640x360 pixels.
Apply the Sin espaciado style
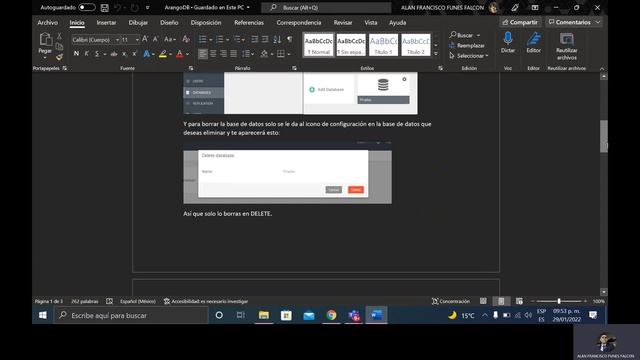point(351,45)
